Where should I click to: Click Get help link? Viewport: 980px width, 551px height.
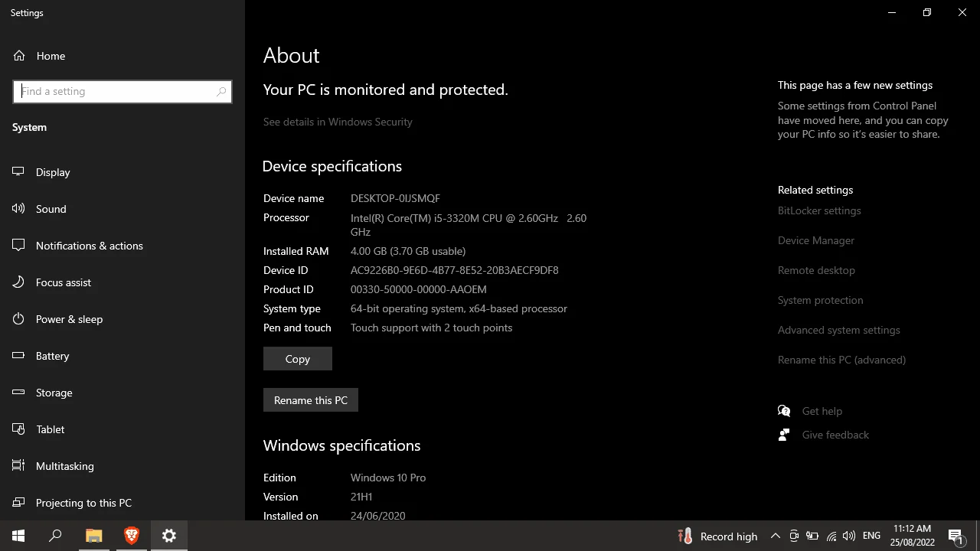(822, 411)
